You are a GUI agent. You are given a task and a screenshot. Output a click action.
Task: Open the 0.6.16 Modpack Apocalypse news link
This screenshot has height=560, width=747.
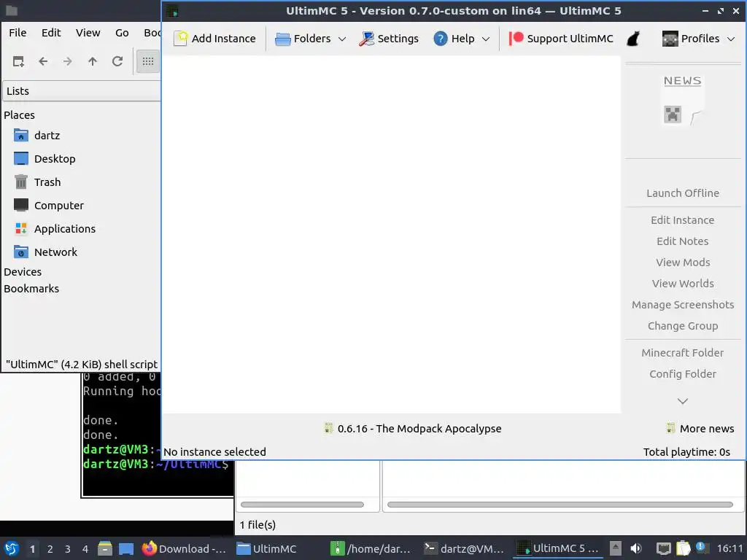(x=413, y=429)
